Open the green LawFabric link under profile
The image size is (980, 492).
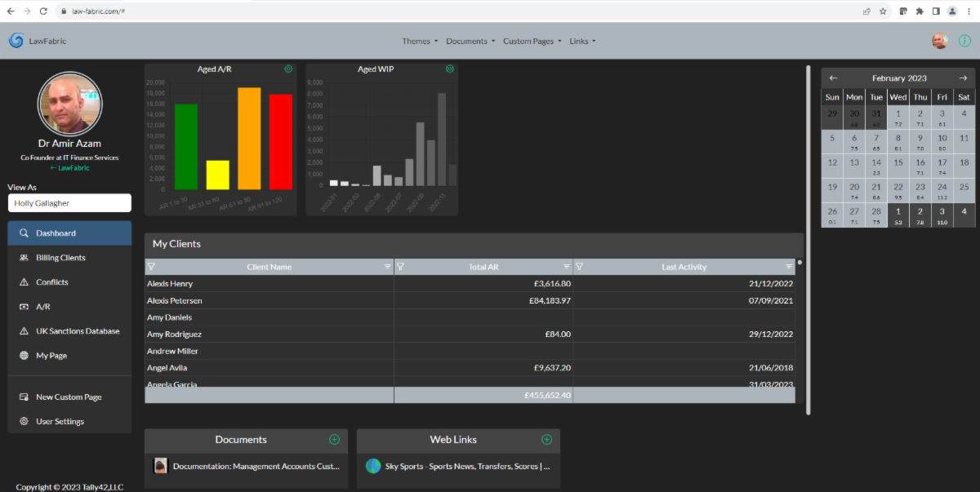(69, 167)
